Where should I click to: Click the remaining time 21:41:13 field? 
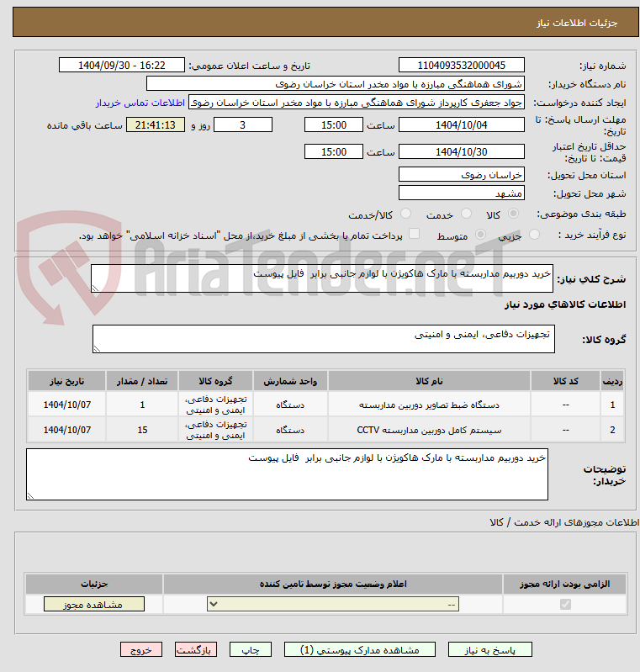pyautogui.click(x=156, y=124)
